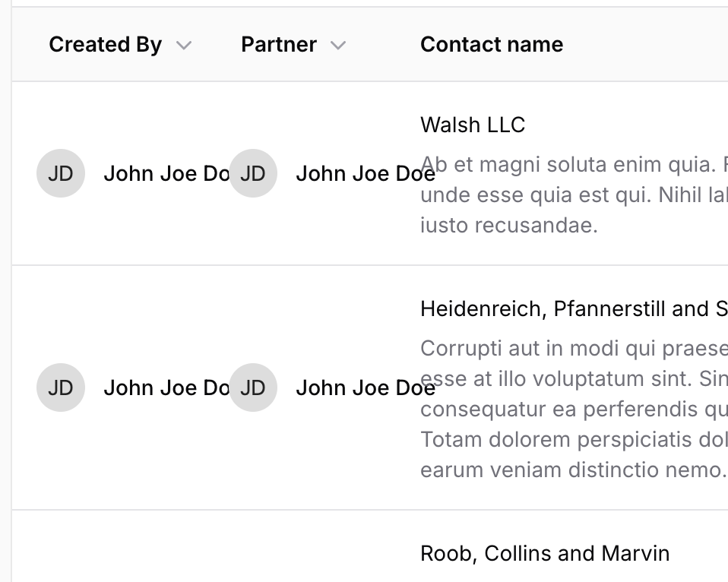Open the Partner column dropdown arrow
The height and width of the screenshot is (582, 728).
click(338, 46)
